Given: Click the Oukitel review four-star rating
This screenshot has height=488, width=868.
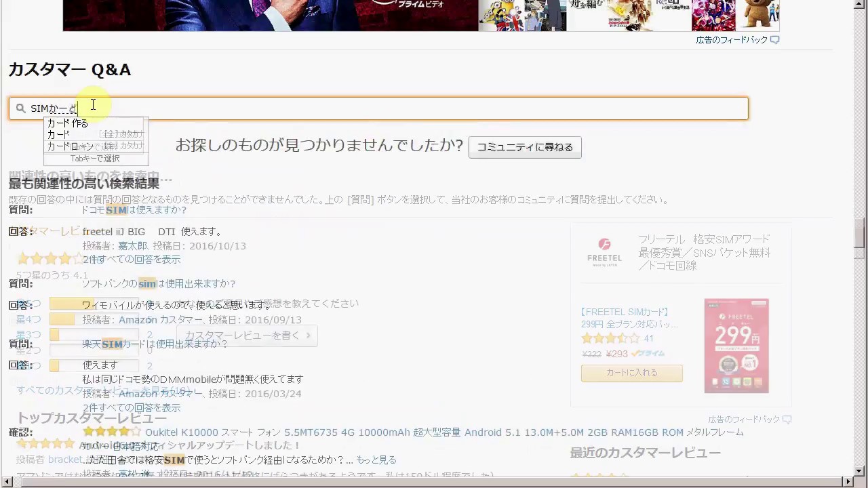Looking at the screenshot, I should pos(112,432).
